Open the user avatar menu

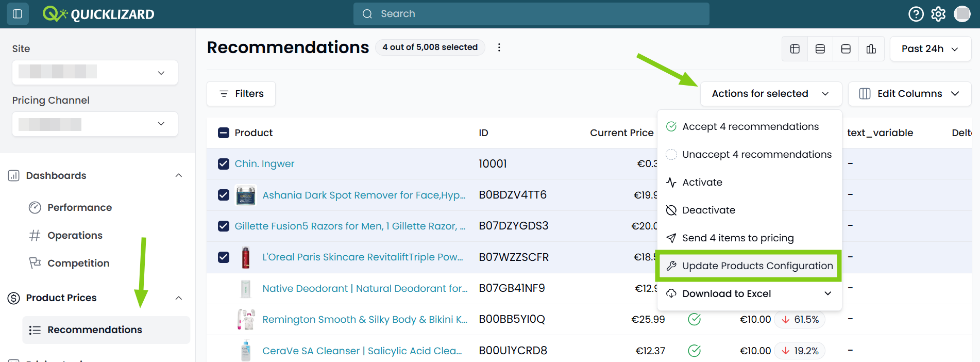[x=962, y=14]
